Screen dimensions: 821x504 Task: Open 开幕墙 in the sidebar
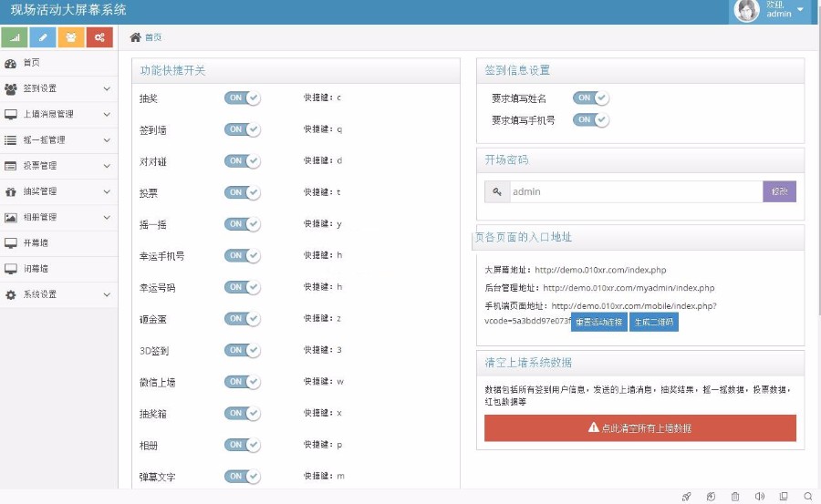[36, 243]
